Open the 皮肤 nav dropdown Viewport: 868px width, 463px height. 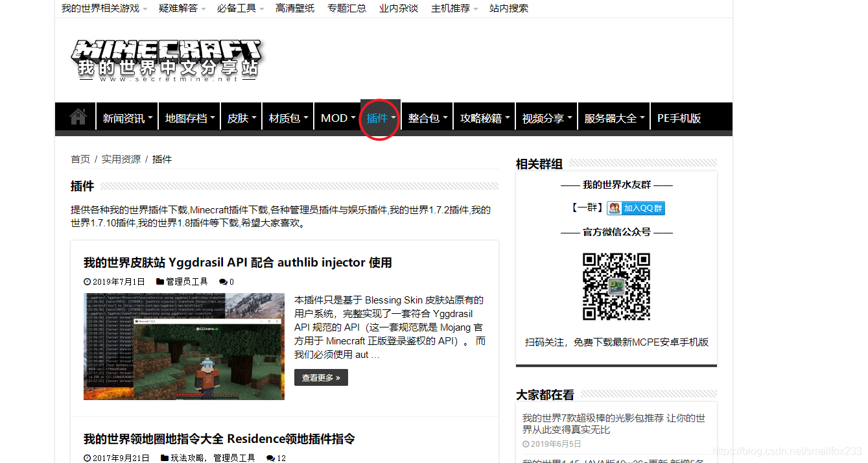pyautogui.click(x=242, y=118)
